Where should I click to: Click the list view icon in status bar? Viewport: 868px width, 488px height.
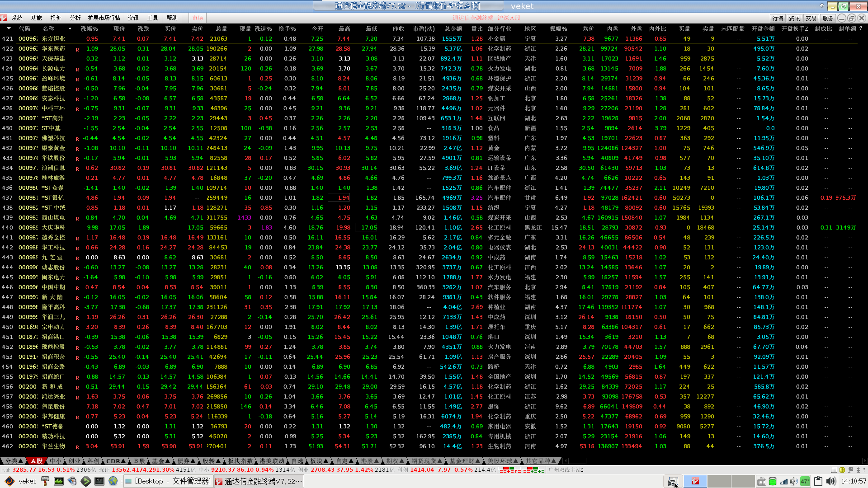tap(834, 470)
